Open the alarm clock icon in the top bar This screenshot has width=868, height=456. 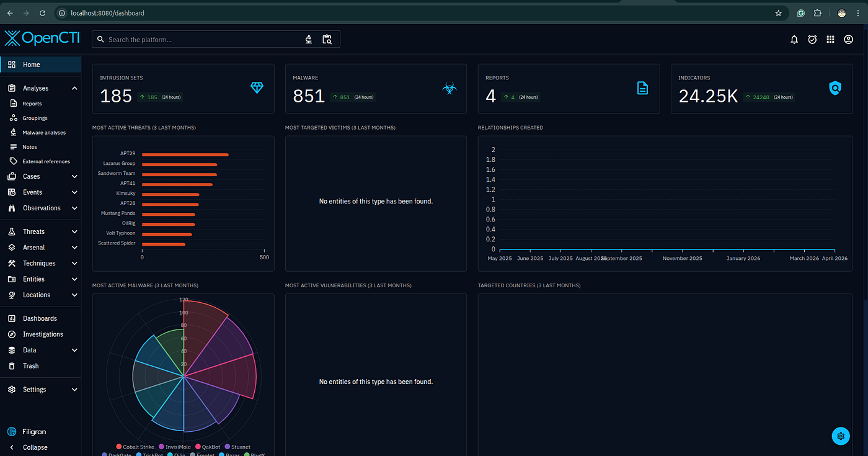(812, 40)
